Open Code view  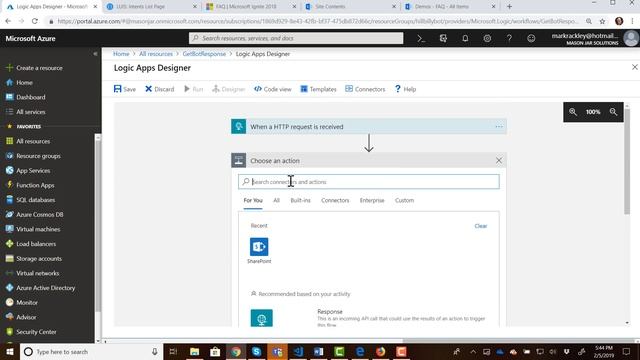click(273, 89)
